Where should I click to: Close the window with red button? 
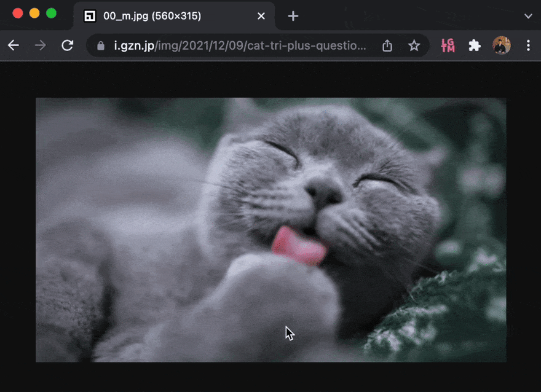(x=18, y=14)
